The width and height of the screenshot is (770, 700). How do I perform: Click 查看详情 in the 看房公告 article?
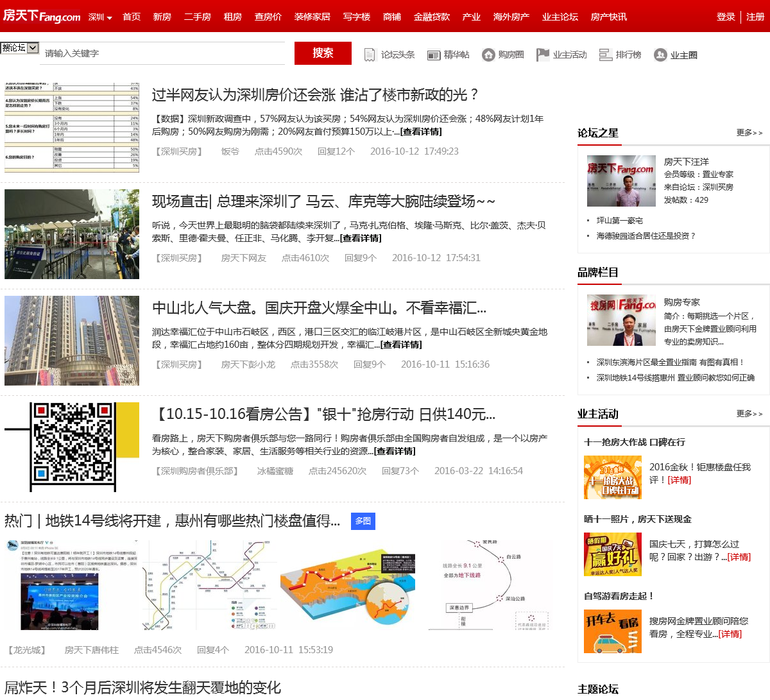[x=395, y=451]
